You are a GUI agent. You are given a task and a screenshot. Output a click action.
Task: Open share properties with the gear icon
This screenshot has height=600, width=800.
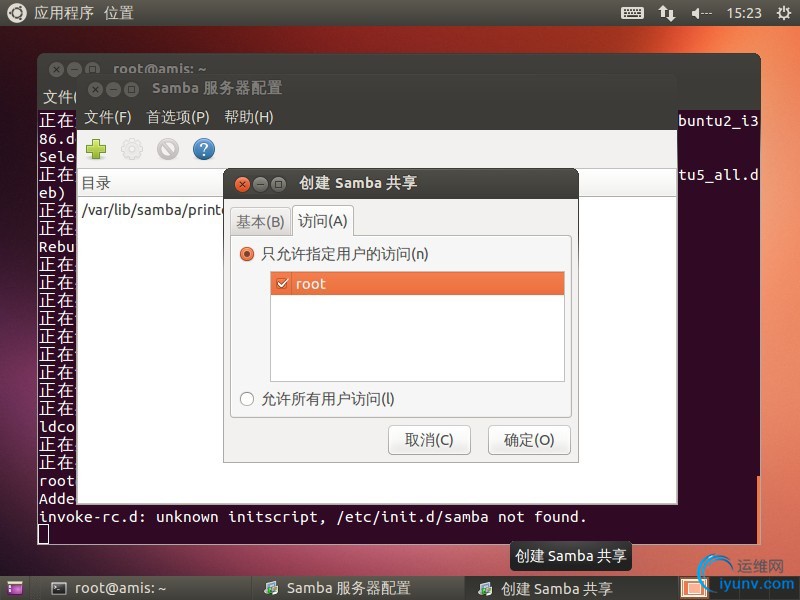click(132, 149)
